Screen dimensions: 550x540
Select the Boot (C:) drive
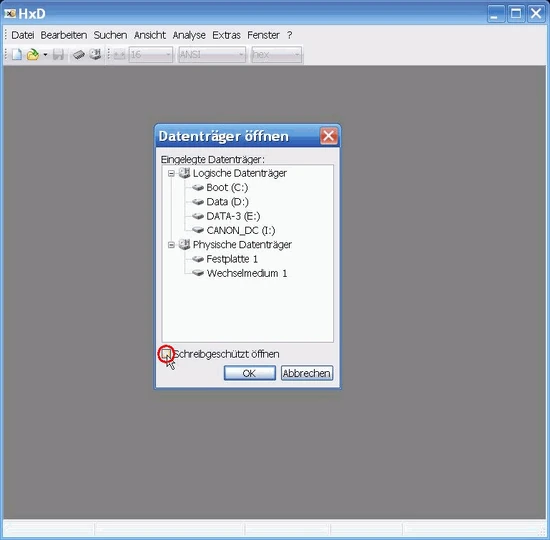point(227,188)
